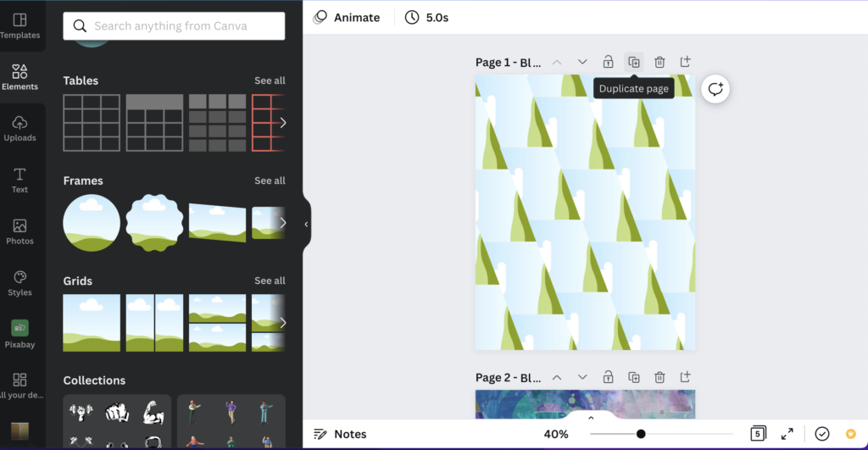Show more grids with right arrow
Image resolution: width=868 pixels, height=450 pixels.
point(283,323)
